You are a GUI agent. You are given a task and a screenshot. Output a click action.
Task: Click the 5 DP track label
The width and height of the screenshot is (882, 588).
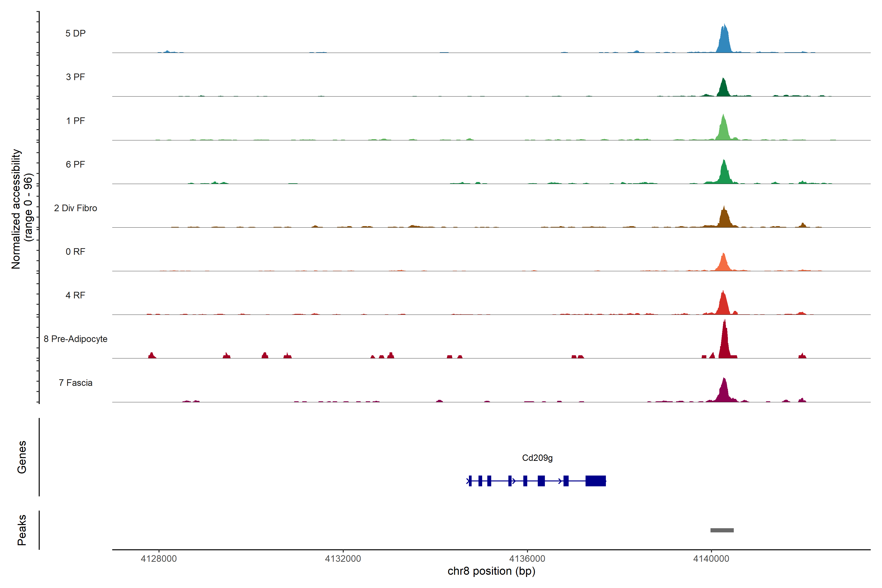pos(75,33)
